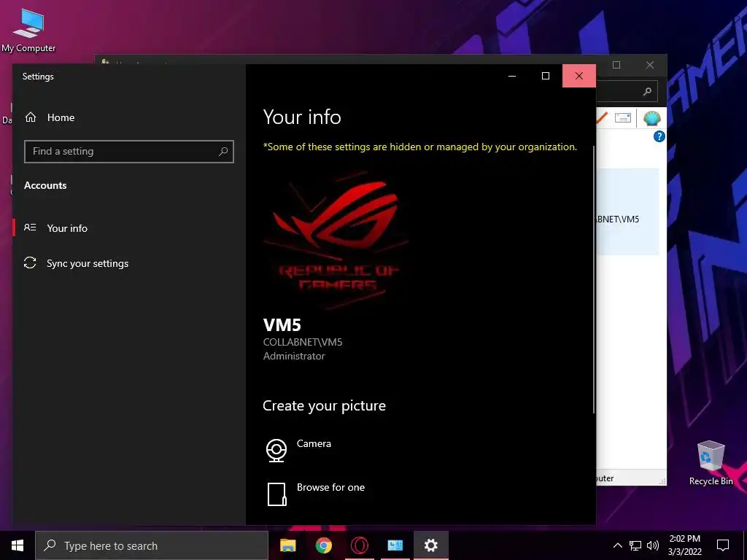Minimize the Settings window

point(512,76)
